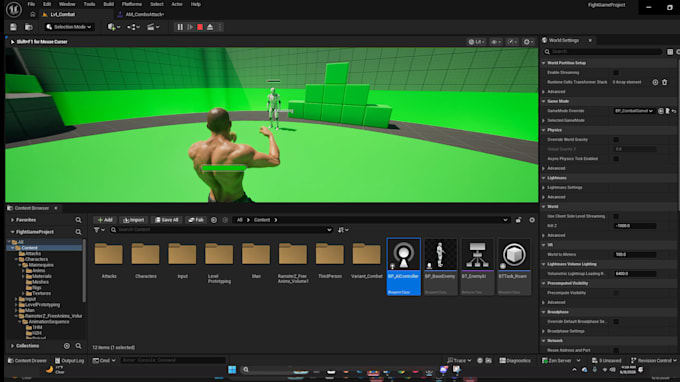
Task: Open Content Browser settings gear
Action: [532, 220]
